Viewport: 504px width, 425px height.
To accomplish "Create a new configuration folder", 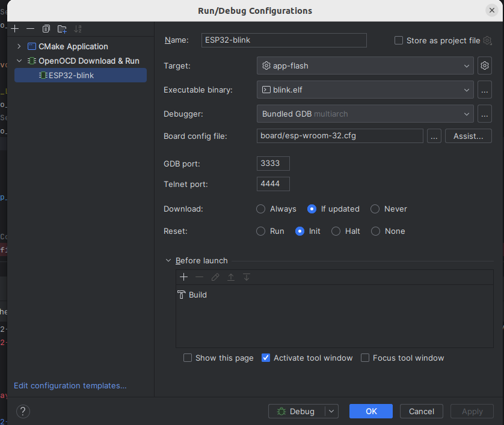I will point(62,29).
